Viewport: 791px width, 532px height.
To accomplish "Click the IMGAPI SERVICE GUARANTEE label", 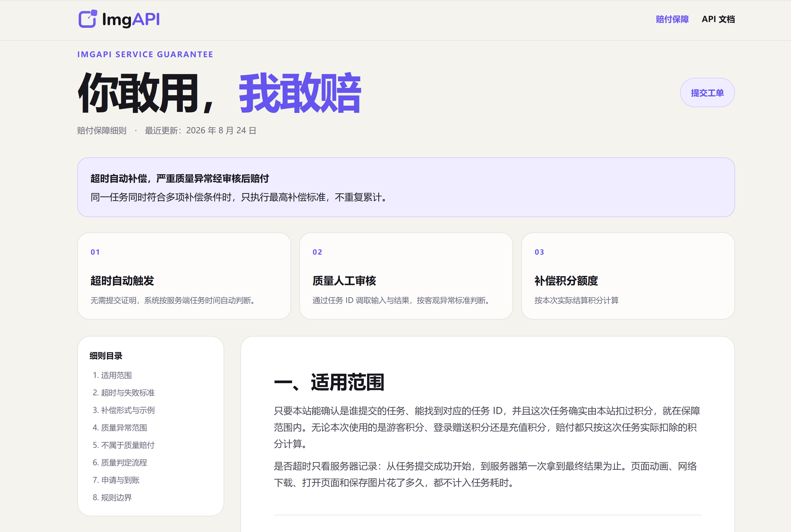I will click(x=145, y=55).
